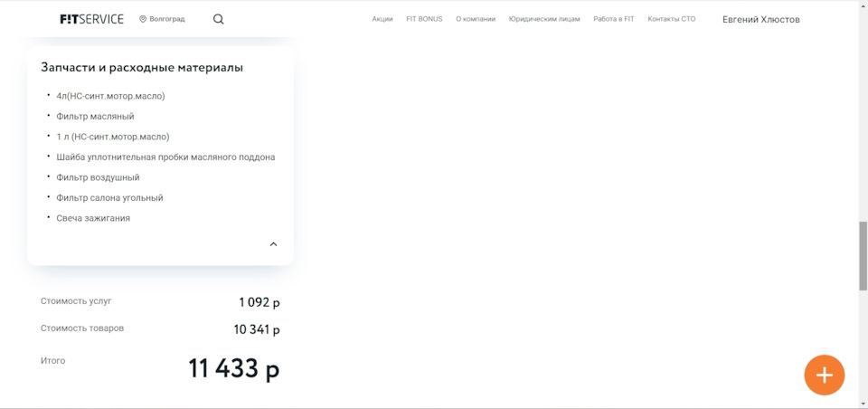Click the 'Стоимость услуг' label
868x409 pixels.
pos(76,301)
